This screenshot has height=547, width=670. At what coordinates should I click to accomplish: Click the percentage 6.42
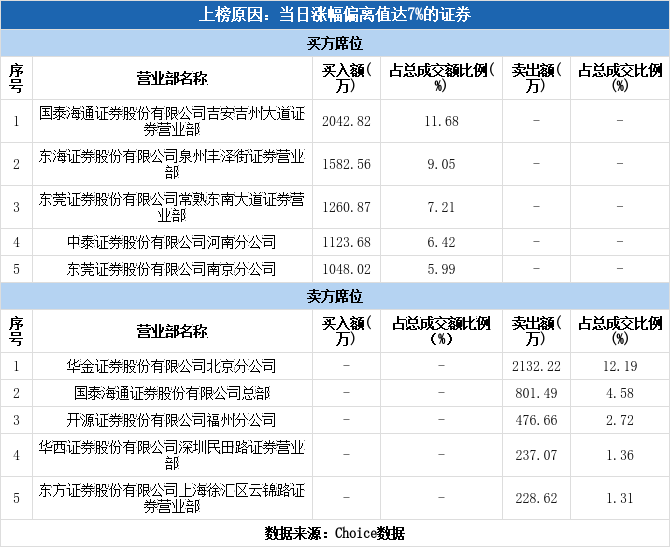point(441,242)
